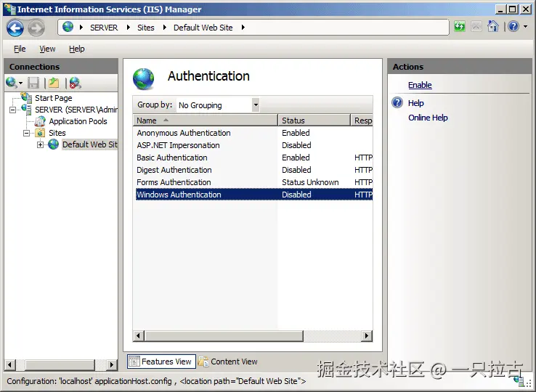Expand the Default Web Site node
This screenshot has width=536, height=392.
point(41,144)
